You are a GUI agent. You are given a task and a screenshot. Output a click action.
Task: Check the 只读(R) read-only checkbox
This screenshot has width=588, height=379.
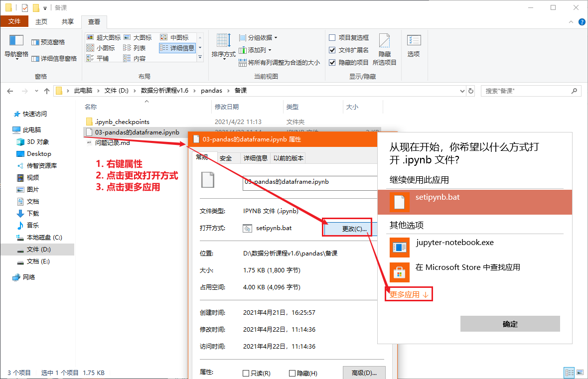[x=246, y=373]
